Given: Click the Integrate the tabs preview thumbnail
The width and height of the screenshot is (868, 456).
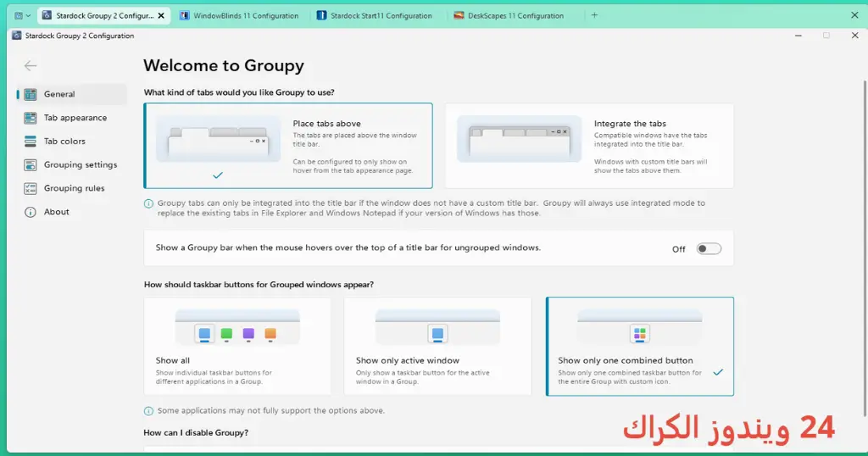Looking at the screenshot, I should pos(520,139).
